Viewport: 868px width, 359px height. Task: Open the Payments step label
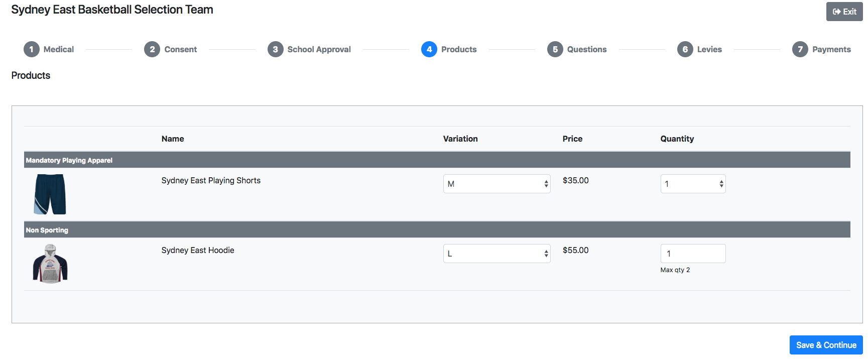[831, 49]
